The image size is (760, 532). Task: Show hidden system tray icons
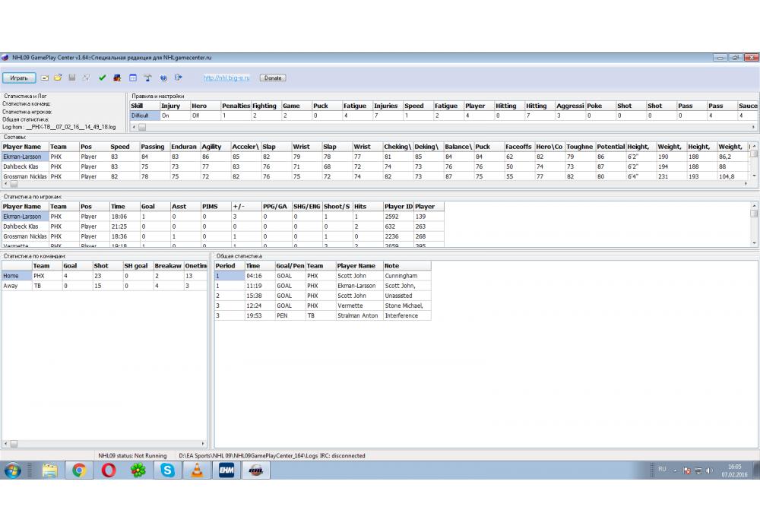[x=675, y=470]
